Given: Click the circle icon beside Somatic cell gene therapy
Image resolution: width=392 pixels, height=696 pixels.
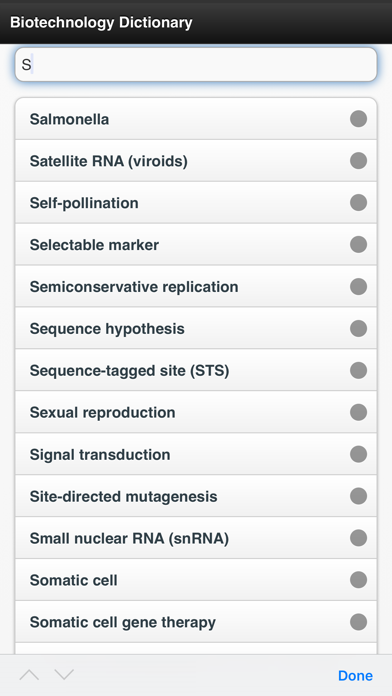Looking at the screenshot, I should pos(358,621).
